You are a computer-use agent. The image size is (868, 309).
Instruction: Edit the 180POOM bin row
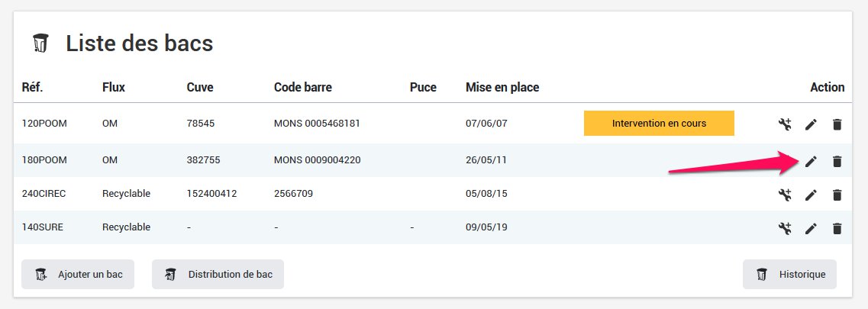pos(811,161)
